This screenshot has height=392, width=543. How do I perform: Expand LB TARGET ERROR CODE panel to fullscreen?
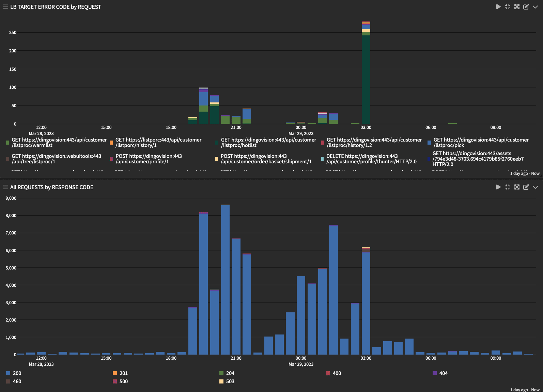point(517,7)
